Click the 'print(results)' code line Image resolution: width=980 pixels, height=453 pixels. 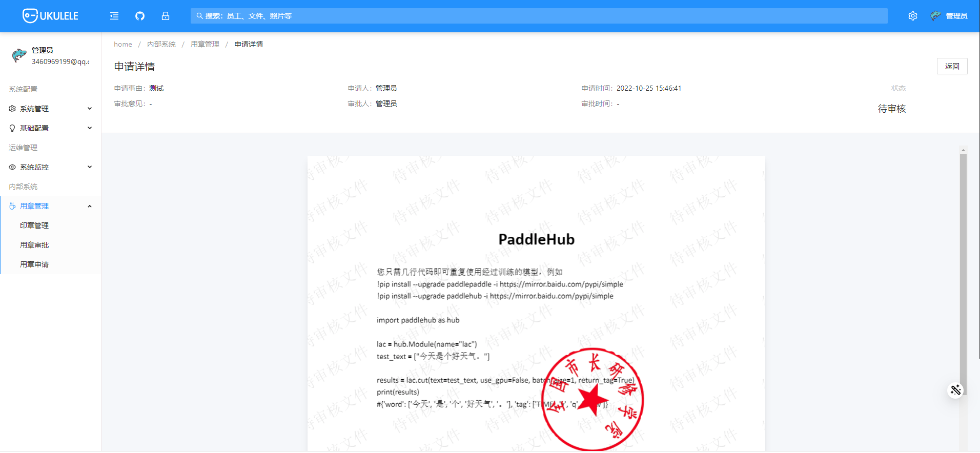pos(398,392)
